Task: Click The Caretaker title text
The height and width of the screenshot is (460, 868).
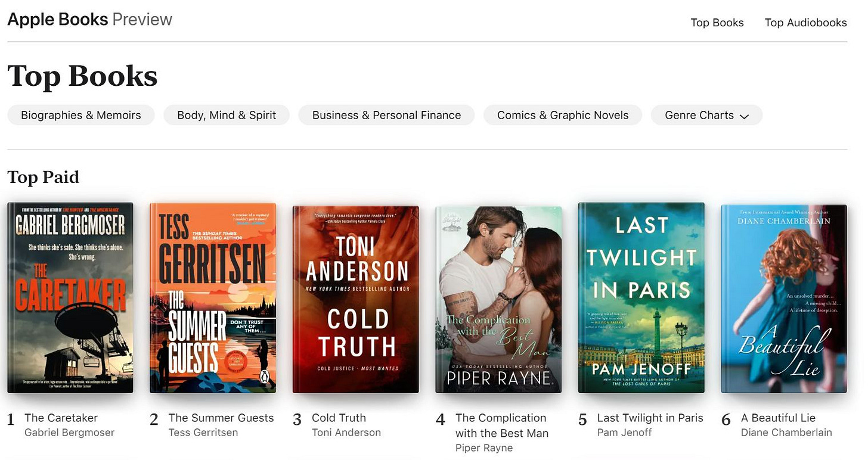Action: tap(61, 418)
